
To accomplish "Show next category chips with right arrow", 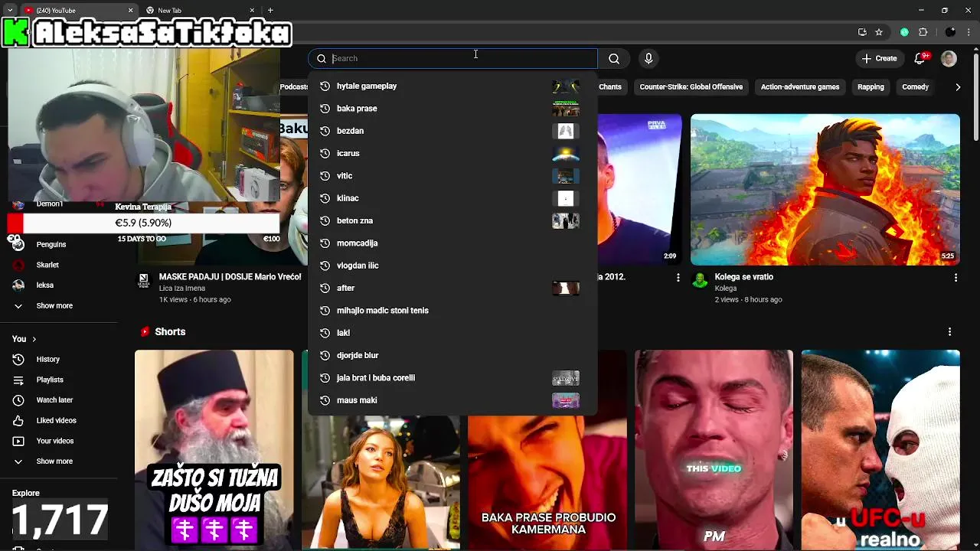I will click(958, 87).
